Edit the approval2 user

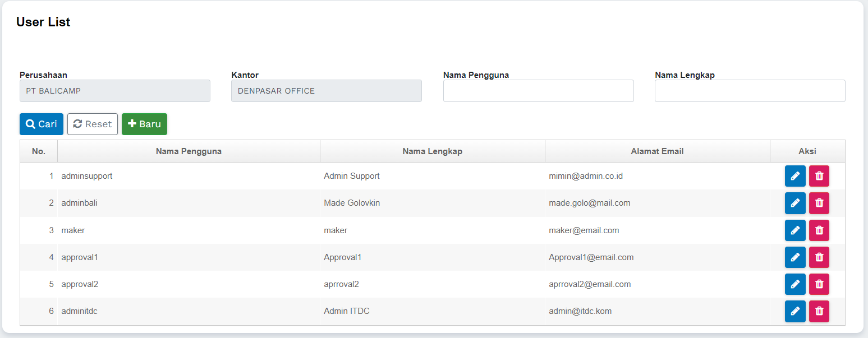pos(794,284)
